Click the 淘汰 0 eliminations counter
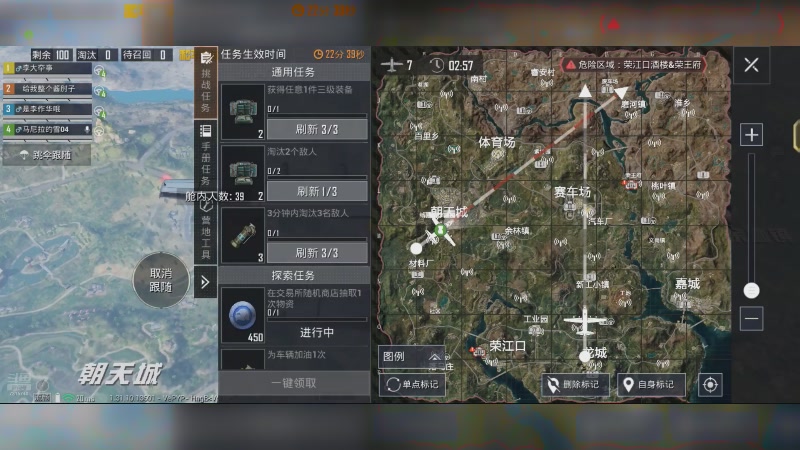 pyautogui.click(x=96, y=55)
